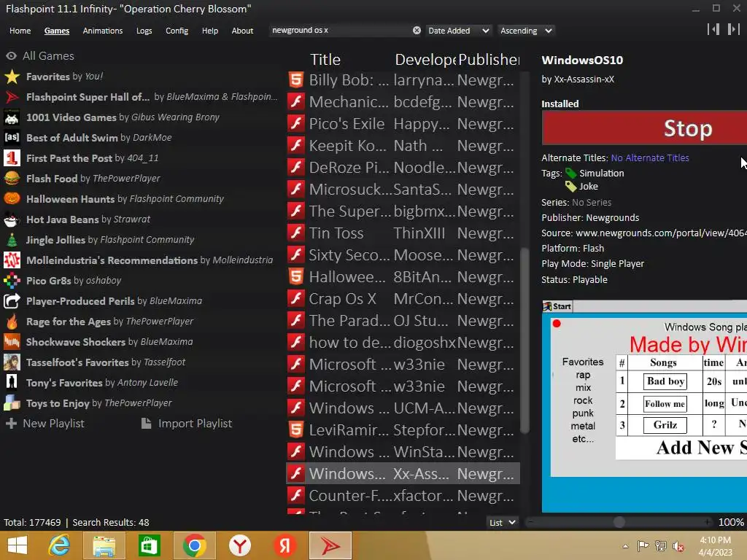
Task: Launch Internet Explorer from the taskbar
Action: point(59,545)
